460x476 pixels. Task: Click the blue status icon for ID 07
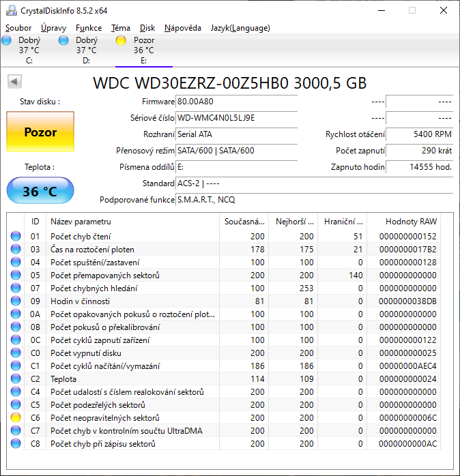16,288
